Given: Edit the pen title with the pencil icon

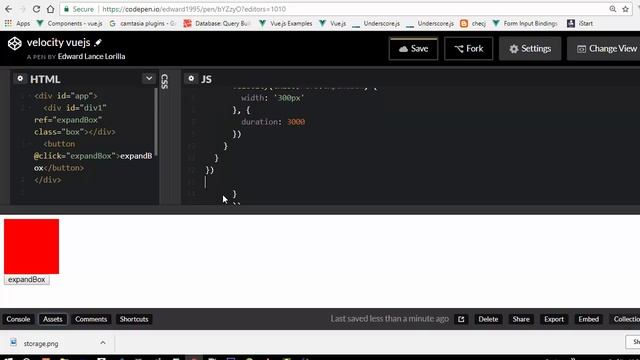Looking at the screenshot, I should tap(98, 42).
